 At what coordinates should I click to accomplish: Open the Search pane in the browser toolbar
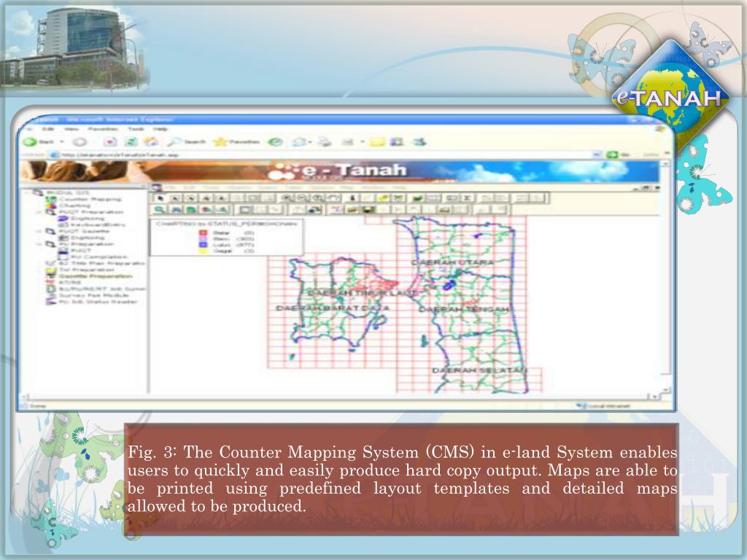click(x=186, y=141)
